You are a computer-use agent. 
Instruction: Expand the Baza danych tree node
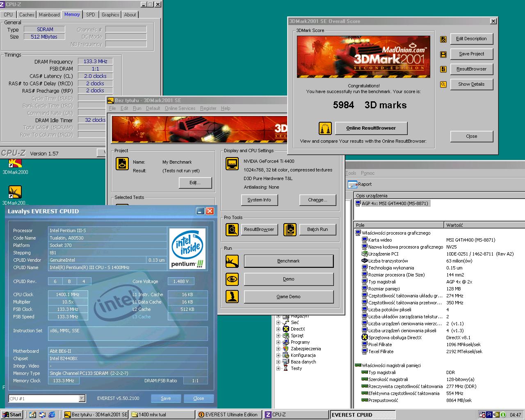(278, 362)
